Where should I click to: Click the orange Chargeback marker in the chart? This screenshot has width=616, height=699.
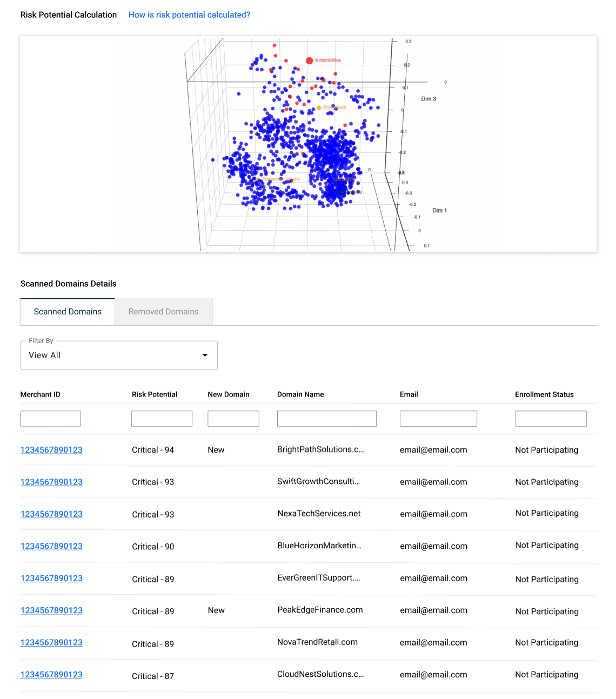(319, 108)
